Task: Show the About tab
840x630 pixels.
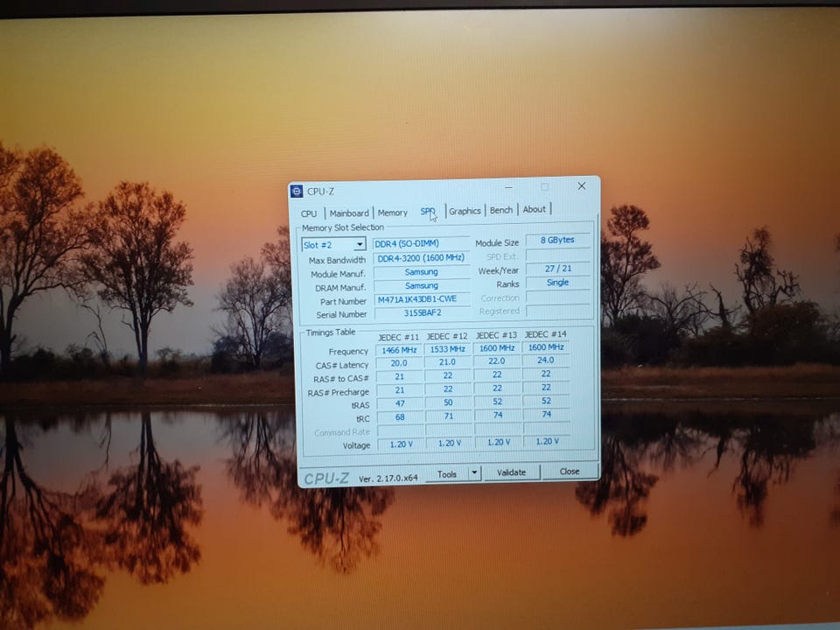Action: [x=534, y=209]
